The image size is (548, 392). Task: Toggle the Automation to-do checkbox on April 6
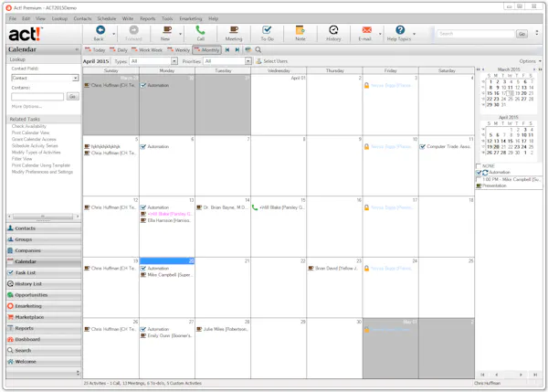coord(143,146)
